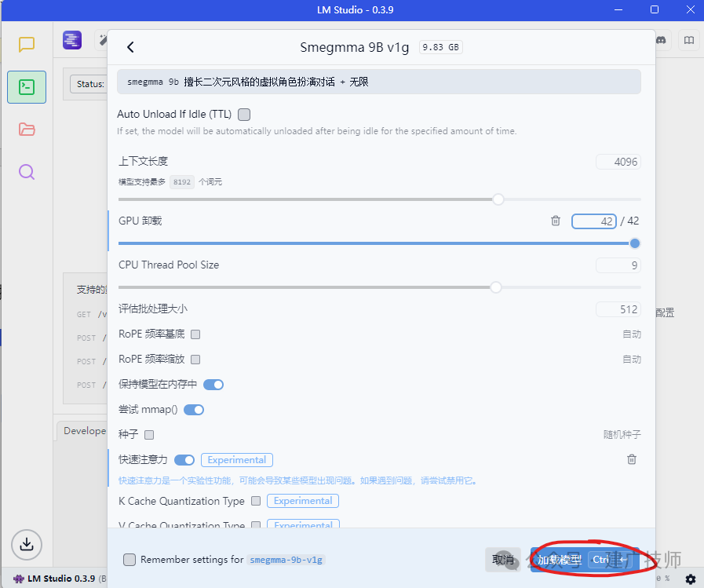The image size is (704, 588).
Task: Select the Developer tab in background window
Action: pos(83,431)
